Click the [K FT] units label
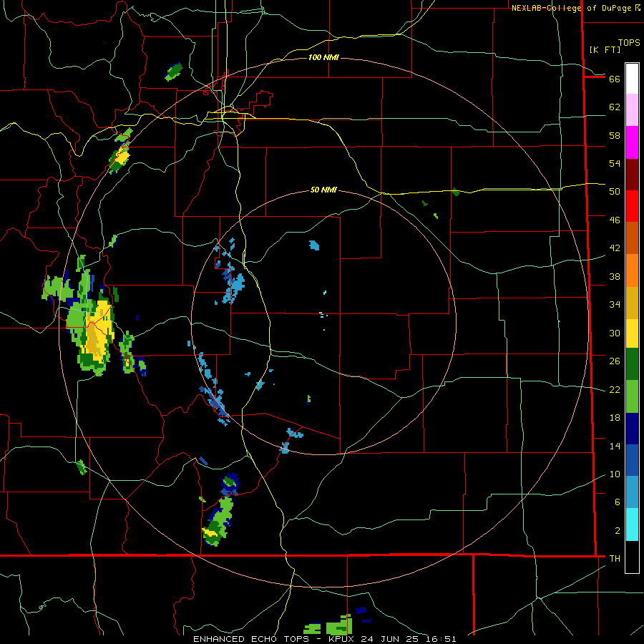 pos(605,49)
